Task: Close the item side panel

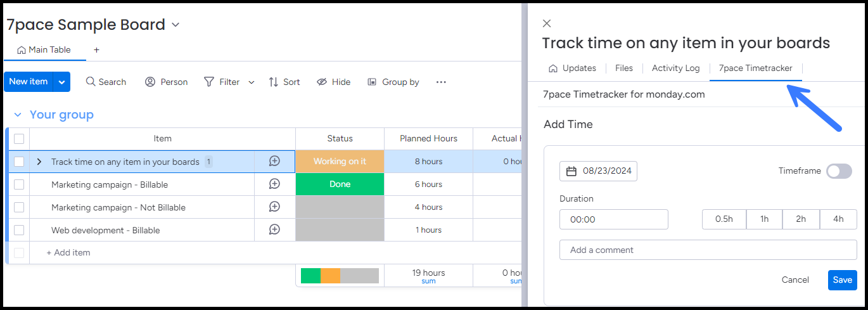Action: 547,23
